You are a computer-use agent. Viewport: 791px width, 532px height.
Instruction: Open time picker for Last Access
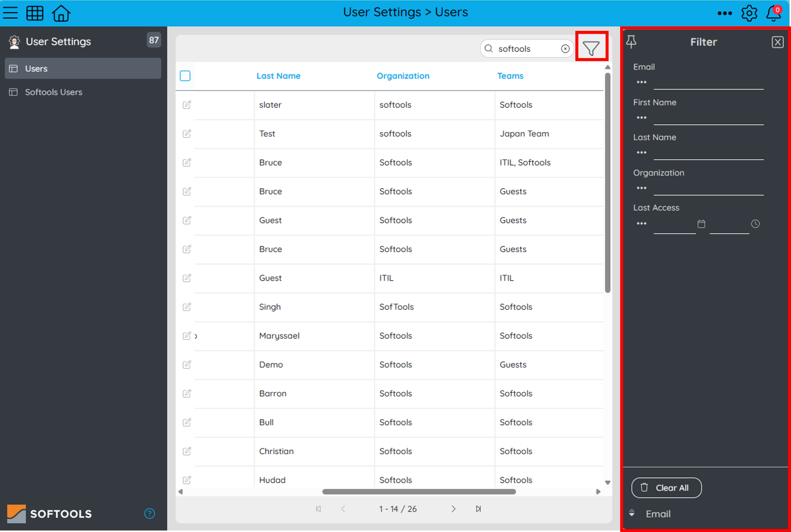tap(755, 224)
